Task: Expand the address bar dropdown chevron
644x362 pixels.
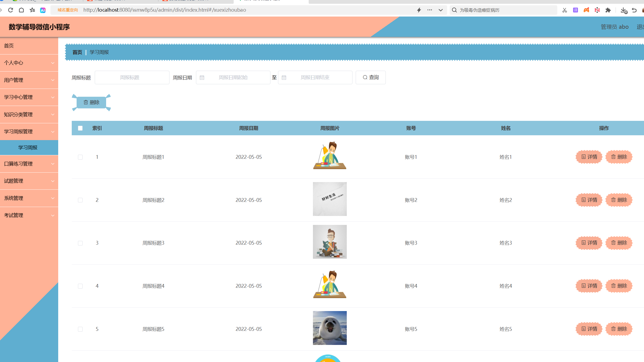Action: tap(441, 10)
